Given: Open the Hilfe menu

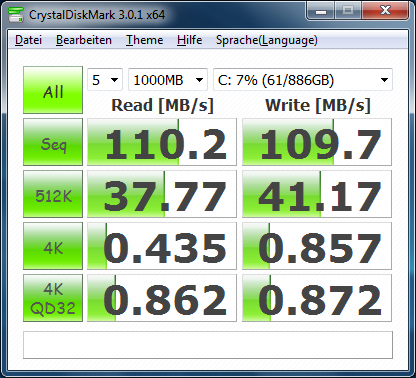Looking at the screenshot, I should coord(189,40).
